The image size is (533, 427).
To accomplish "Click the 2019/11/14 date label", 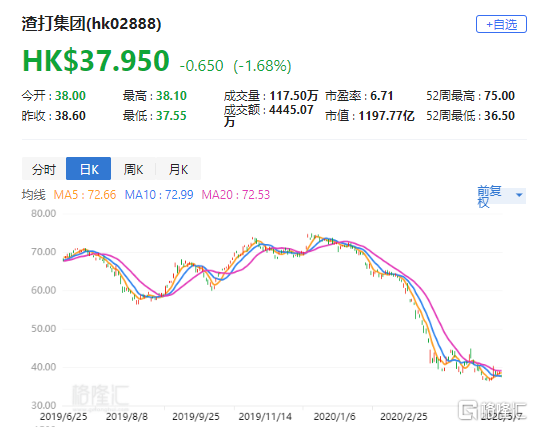I will 265,417.
